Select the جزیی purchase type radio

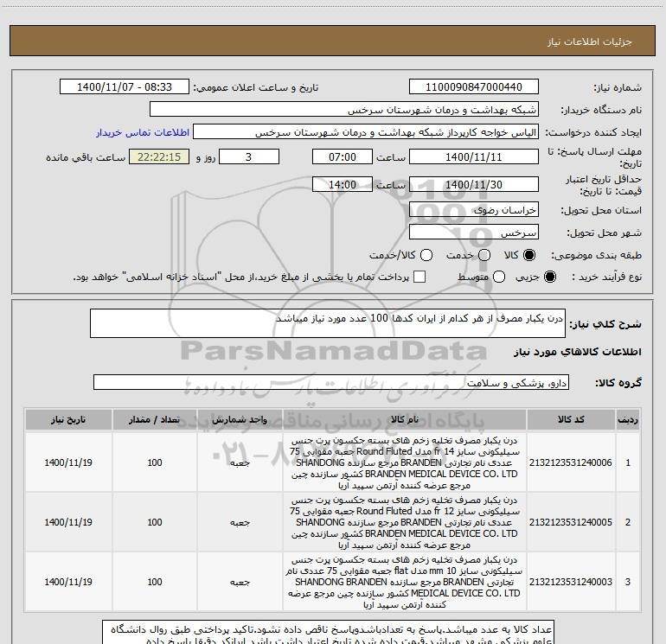[549, 277]
